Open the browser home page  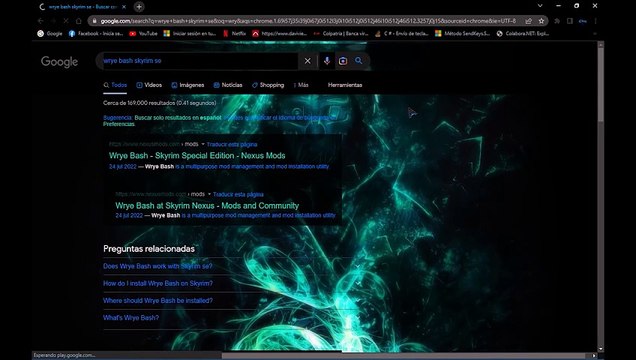pyautogui.click(x=79, y=21)
